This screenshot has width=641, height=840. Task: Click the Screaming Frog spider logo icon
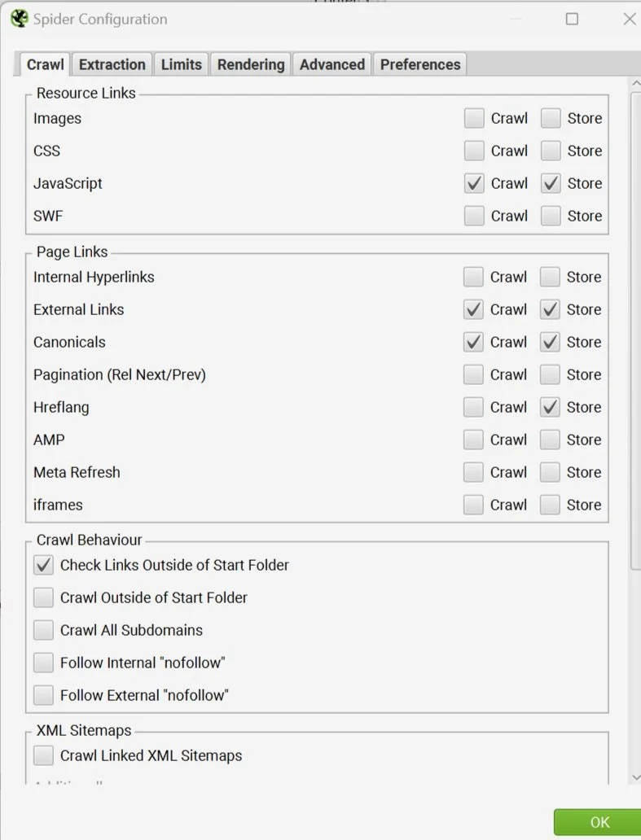coord(20,19)
